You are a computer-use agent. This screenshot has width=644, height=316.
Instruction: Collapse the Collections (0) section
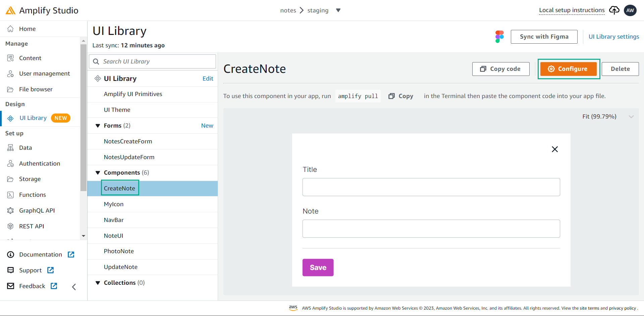point(98,283)
